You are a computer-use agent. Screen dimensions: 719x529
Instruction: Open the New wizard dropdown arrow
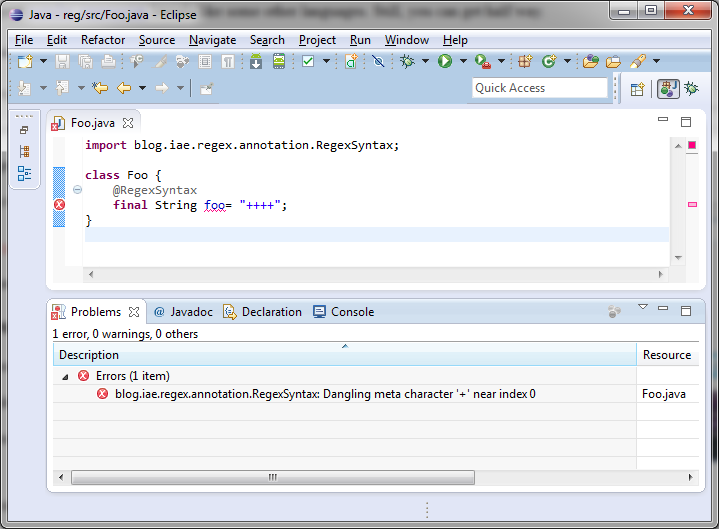pos(43,61)
